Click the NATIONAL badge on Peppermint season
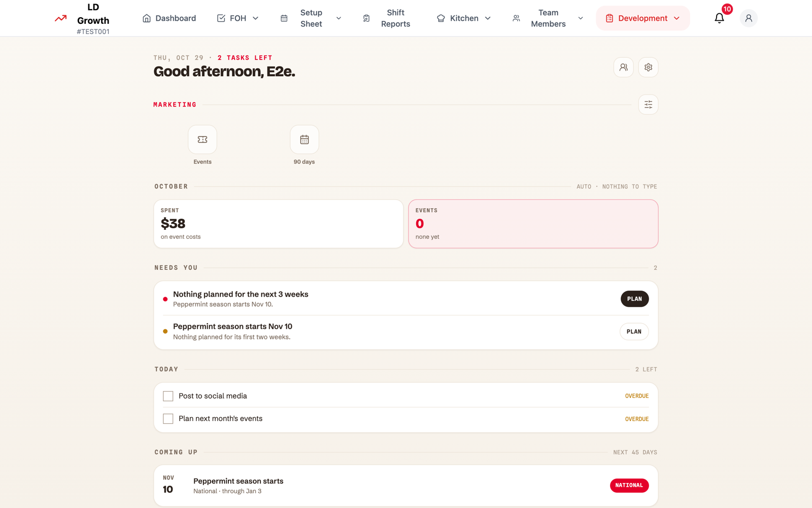This screenshot has height=508, width=812. coord(629,486)
